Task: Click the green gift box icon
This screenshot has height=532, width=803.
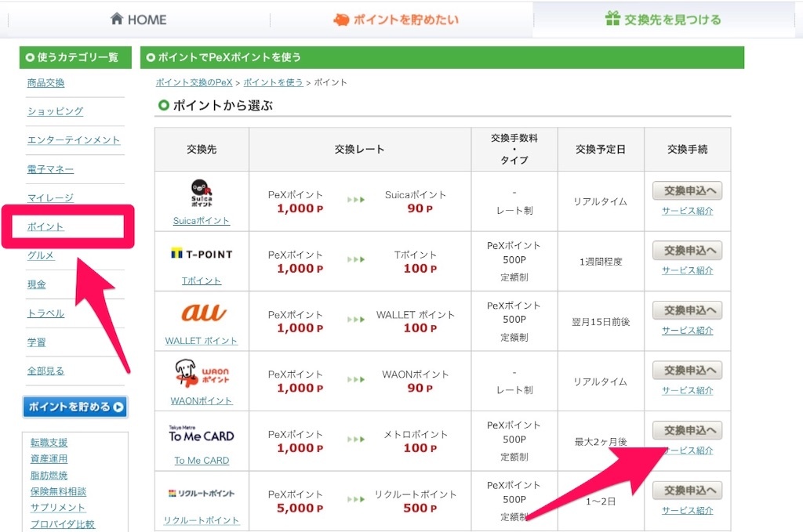Action: click(612, 19)
